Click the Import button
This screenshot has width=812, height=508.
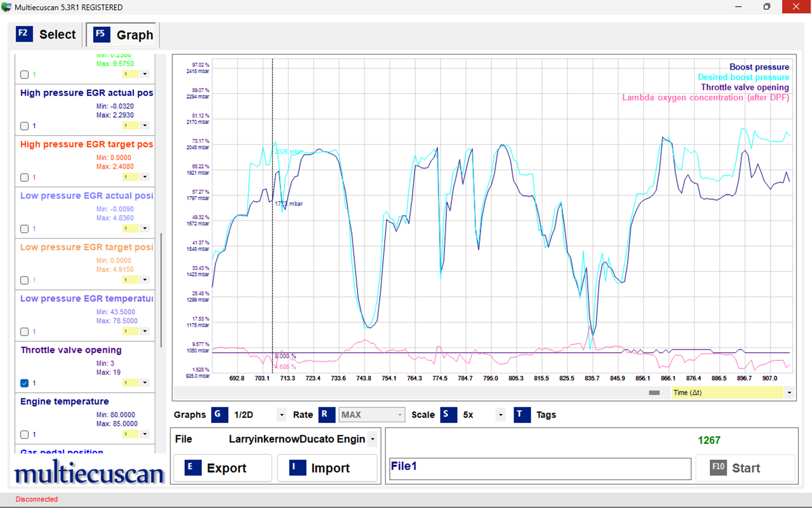coord(327,468)
